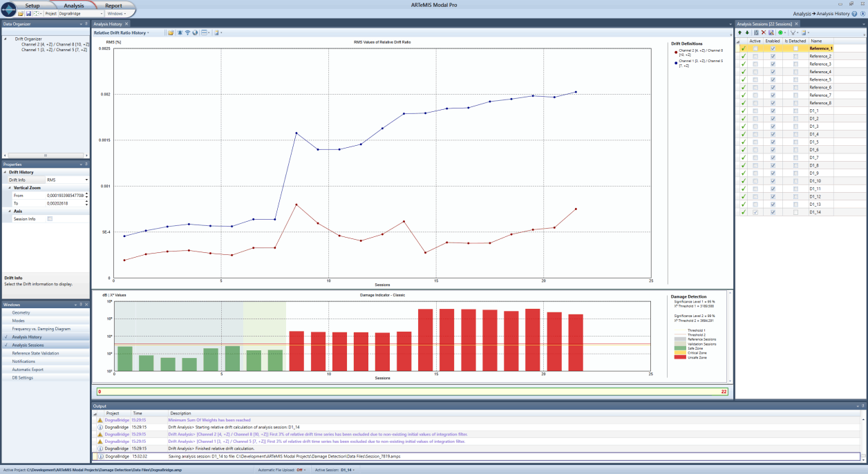
Task: Select Channel 2 / Channel 8 tree item
Action: (54, 44)
